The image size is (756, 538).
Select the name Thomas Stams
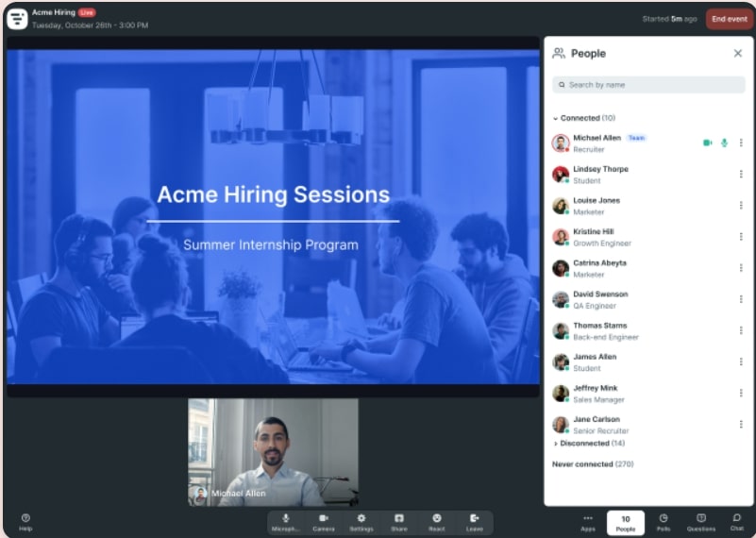pos(599,326)
